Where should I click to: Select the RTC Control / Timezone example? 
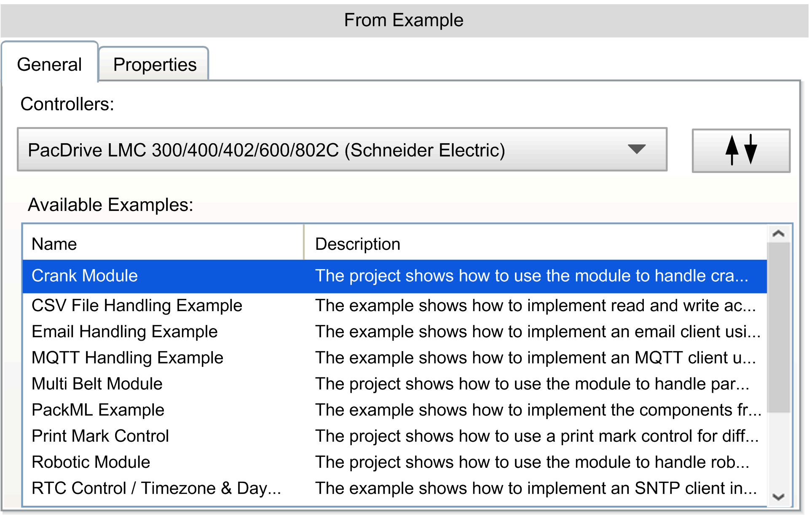tap(156, 488)
